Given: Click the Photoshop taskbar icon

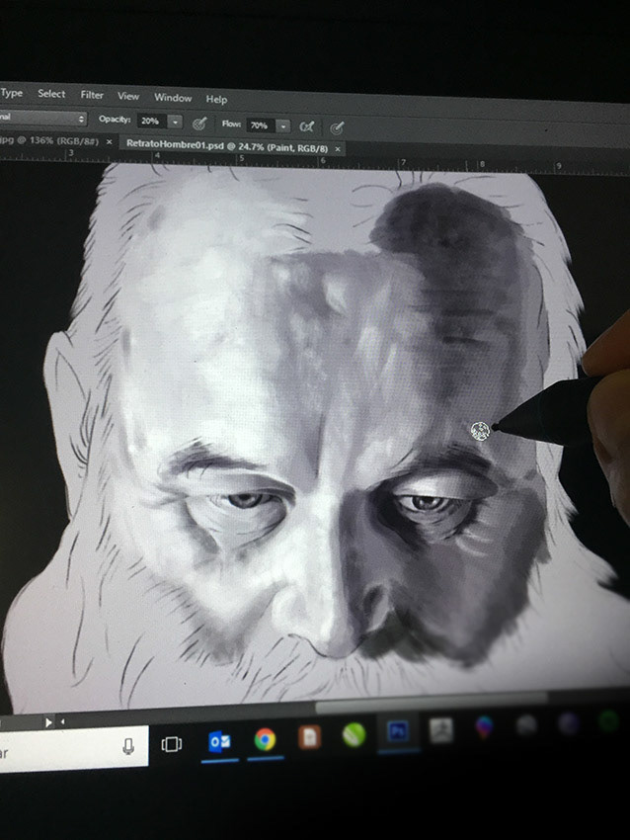Looking at the screenshot, I should pos(398,731).
